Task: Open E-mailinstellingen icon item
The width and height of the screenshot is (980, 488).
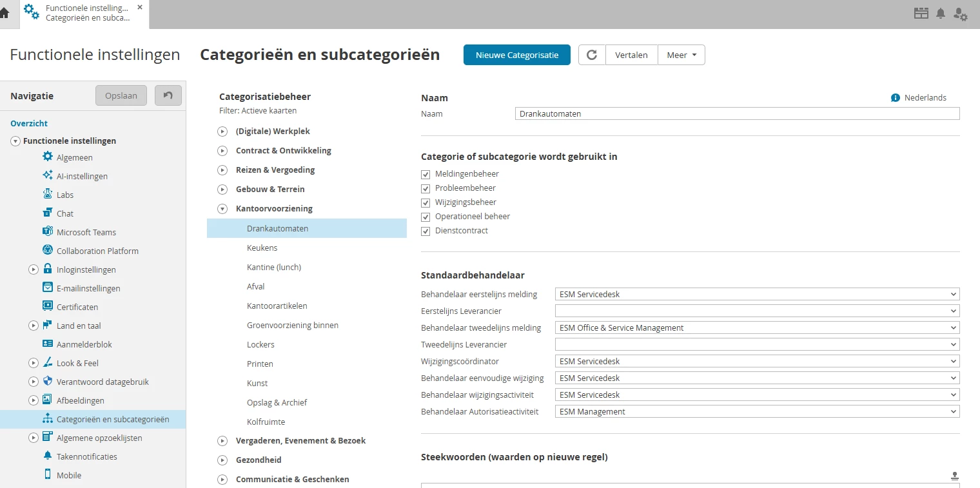Action: pyautogui.click(x=48, y=288)
